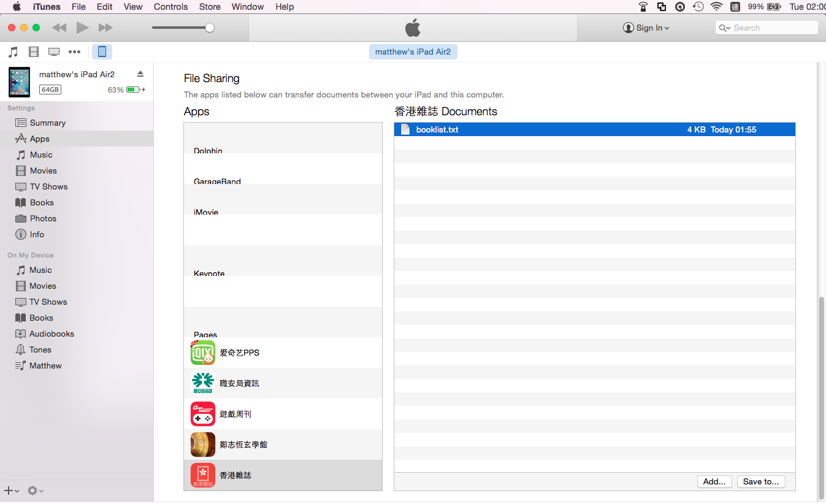Select the booklist.txt document
This screenshot has height=504, width=826.
click(594, 129)
